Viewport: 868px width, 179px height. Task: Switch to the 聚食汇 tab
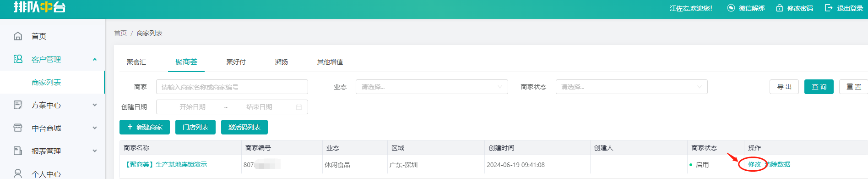pyautogui.click(x=136, y=62)
